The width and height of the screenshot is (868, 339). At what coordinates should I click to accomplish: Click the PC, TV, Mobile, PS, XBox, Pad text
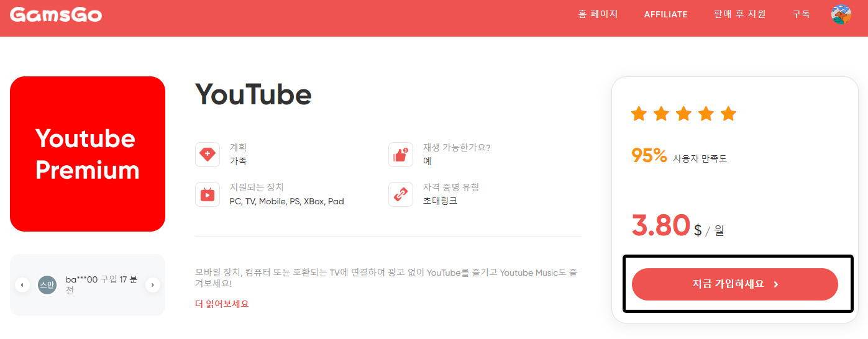(x=287, y=201)
